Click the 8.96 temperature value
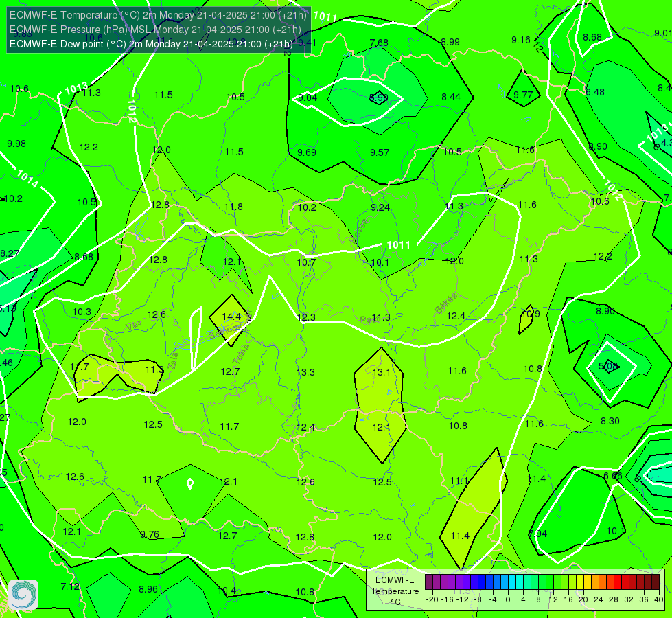 tap(148, 589)
